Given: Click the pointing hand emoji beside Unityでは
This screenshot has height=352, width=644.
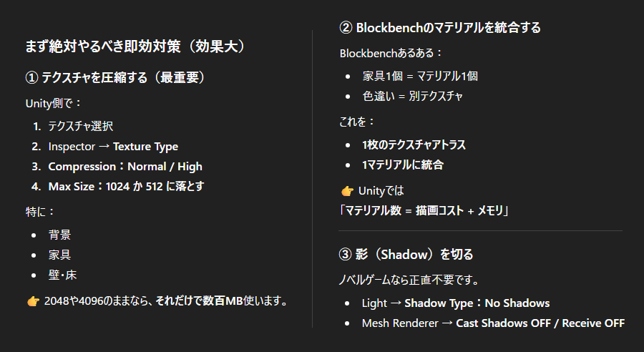Looking at the screenshot, I should pos(347,191).
